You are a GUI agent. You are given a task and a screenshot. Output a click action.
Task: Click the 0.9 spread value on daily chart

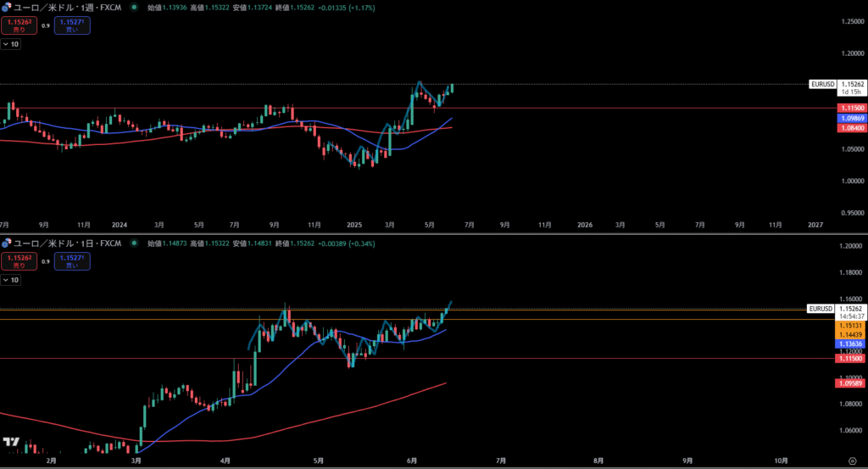pos(46,261)
